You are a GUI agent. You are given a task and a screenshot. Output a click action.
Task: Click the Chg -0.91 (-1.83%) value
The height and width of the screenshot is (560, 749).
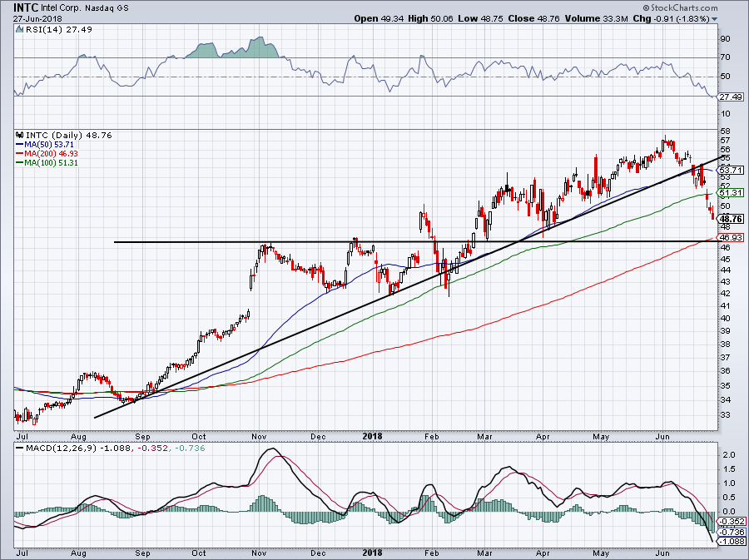671,18
